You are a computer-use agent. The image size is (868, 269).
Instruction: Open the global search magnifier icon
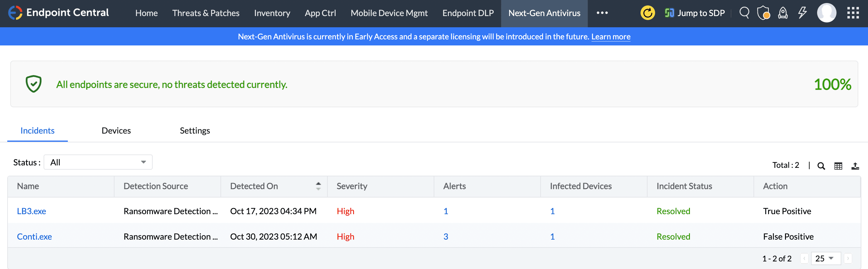point(744,13)
